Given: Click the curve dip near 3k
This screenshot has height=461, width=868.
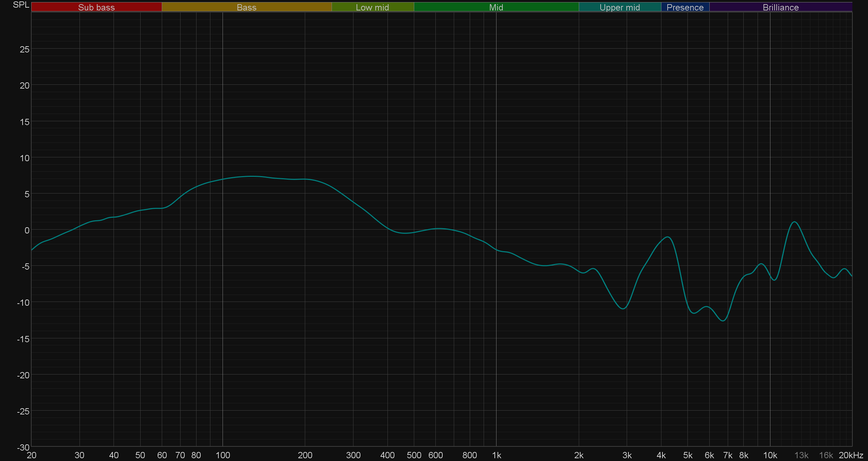Looking at the screenshot, I should pyautogui.click(x=624, y=308).
